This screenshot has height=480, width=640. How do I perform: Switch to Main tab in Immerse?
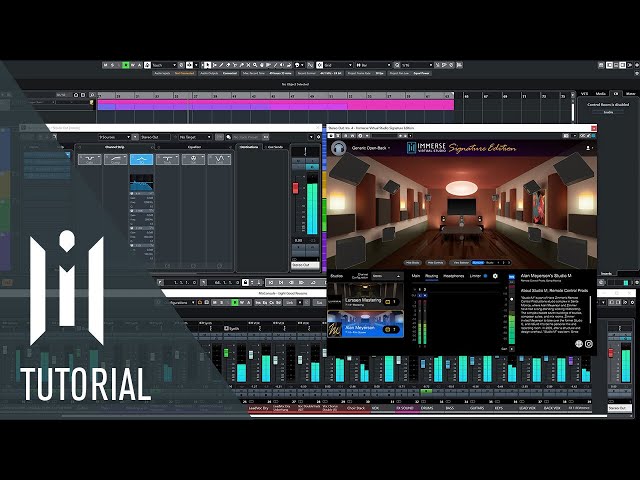416,276
